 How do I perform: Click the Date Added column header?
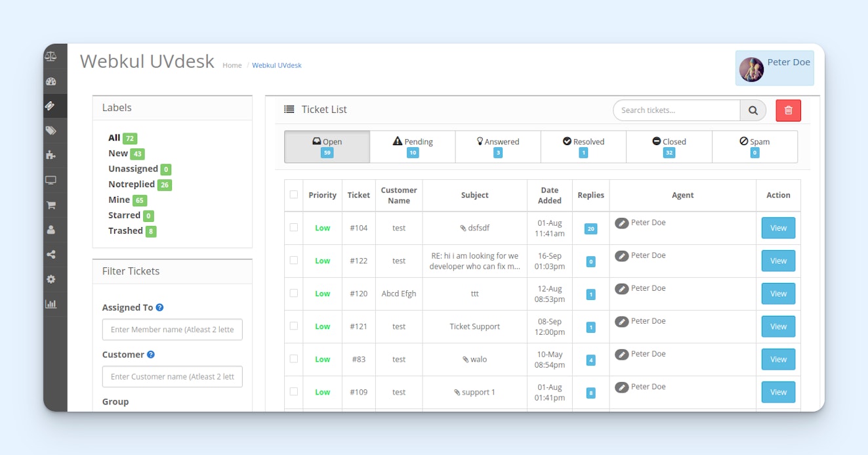[x=550, y=195]
